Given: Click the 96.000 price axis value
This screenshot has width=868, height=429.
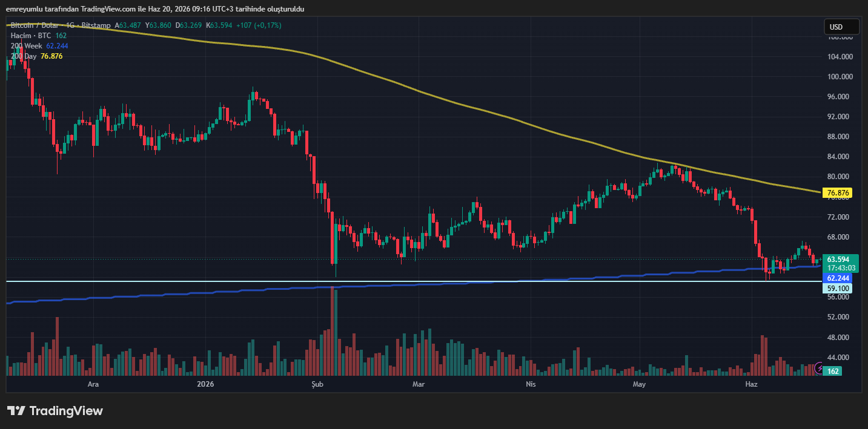Looking at the screenshot, I should 840,97.
